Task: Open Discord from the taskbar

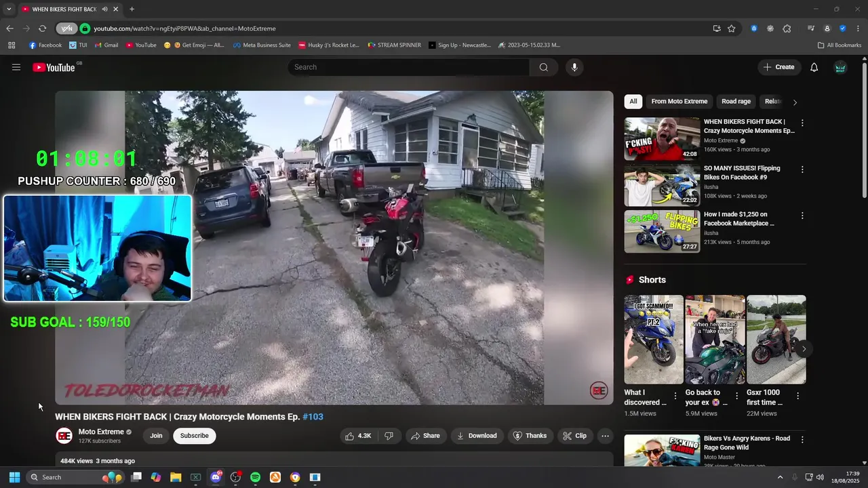Action: click(x=216, y=477)
